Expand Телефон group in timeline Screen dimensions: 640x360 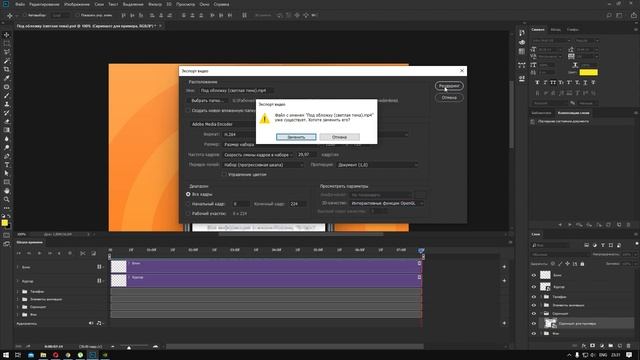(18, 291)
